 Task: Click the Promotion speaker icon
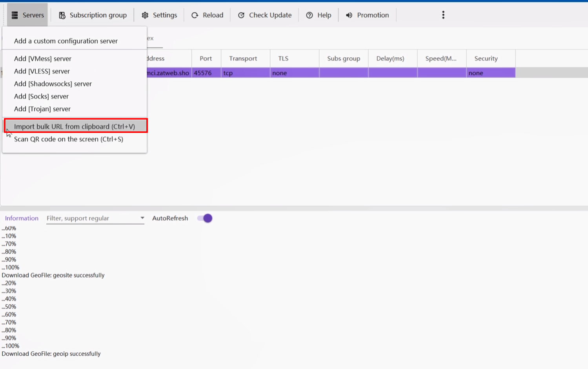pos(349,15)
